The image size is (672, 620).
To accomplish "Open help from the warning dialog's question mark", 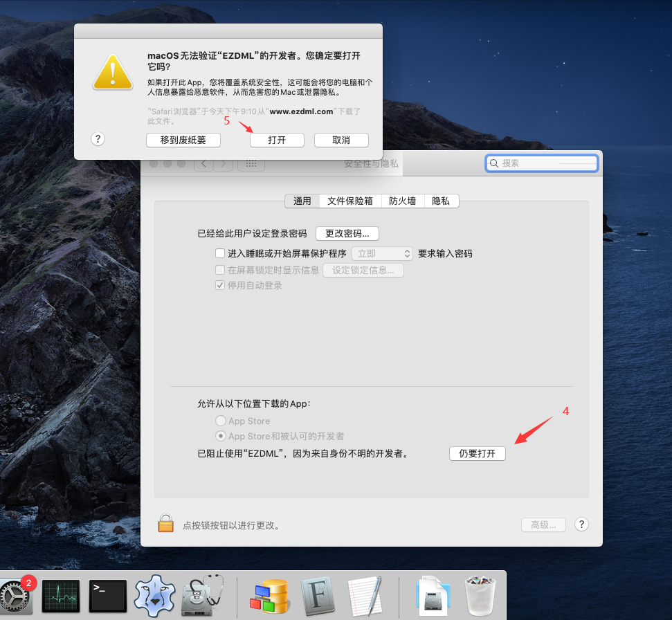I will tap(98, 139).
